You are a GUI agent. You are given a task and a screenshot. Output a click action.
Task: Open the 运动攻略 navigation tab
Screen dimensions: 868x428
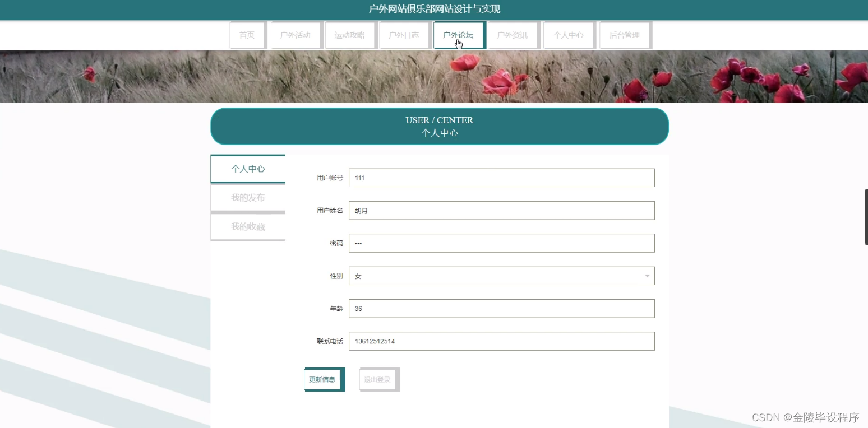coord(350,35)
